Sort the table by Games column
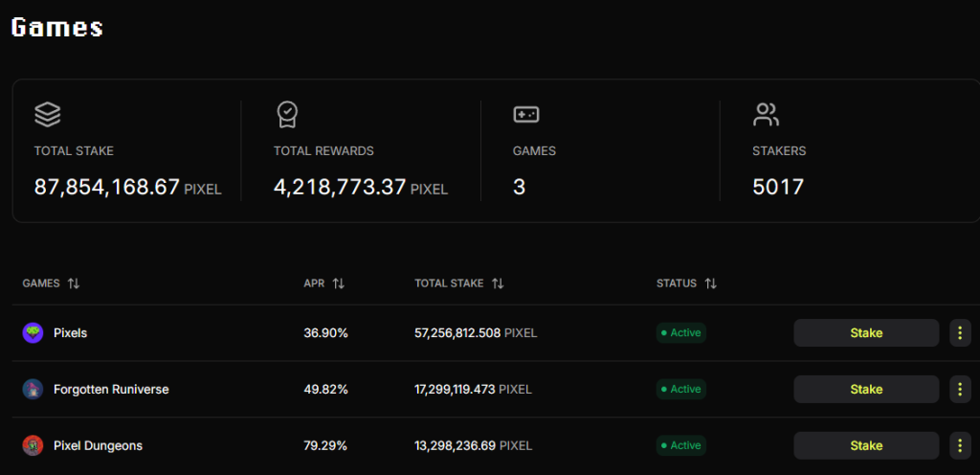The height and width of the screenshot is (475, 980). coord(74,283)
